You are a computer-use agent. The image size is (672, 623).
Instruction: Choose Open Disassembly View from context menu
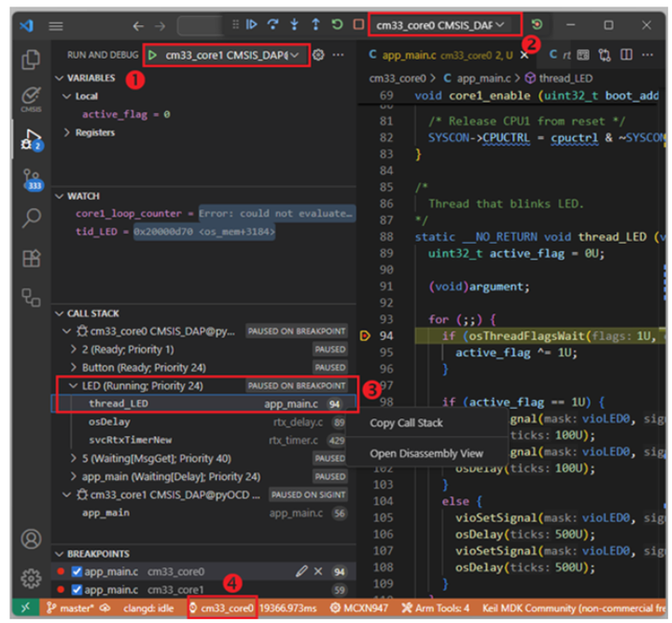(426, 454)
